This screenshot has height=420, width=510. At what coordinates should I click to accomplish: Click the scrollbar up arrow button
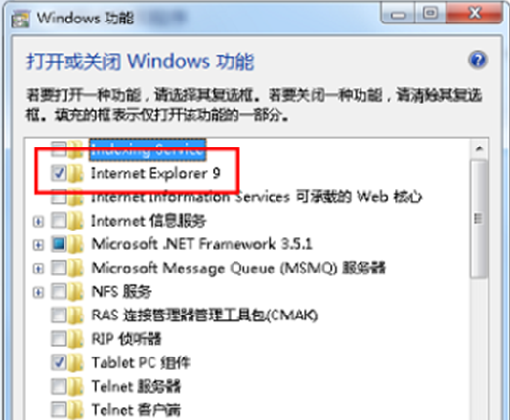(x=479, y=148)
